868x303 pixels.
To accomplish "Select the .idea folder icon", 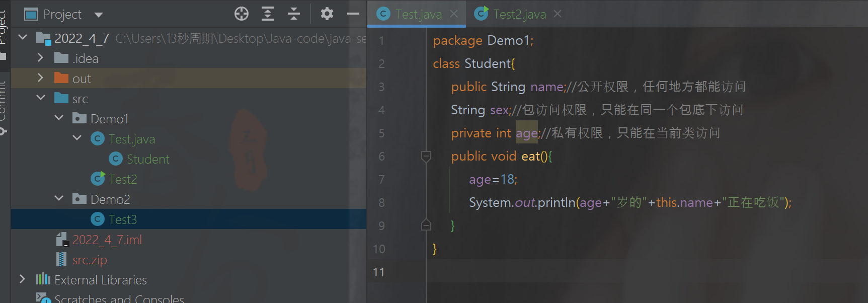I will coord(61,58).
